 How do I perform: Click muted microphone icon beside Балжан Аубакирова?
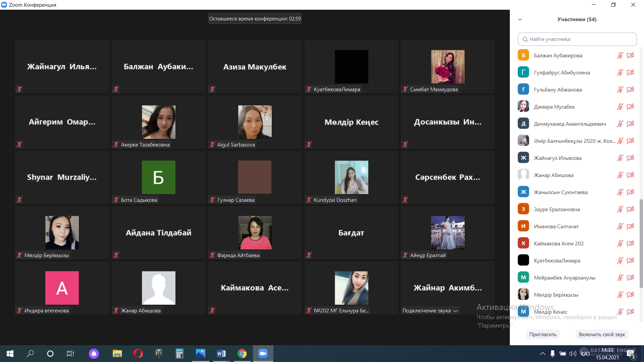click(x=620, y=55)
